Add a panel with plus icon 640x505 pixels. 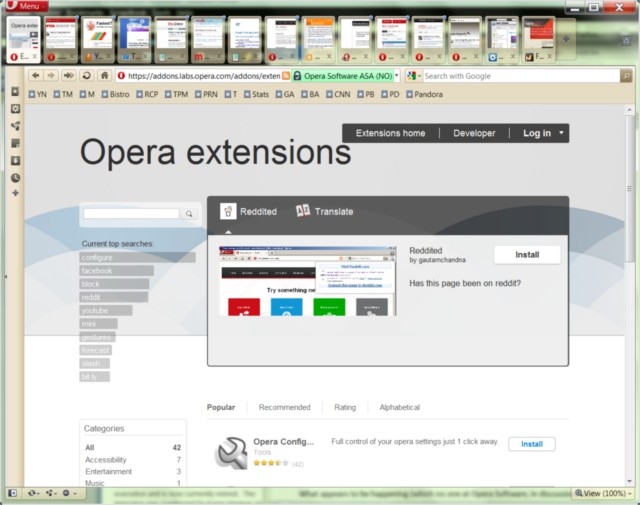coord(15,193)
